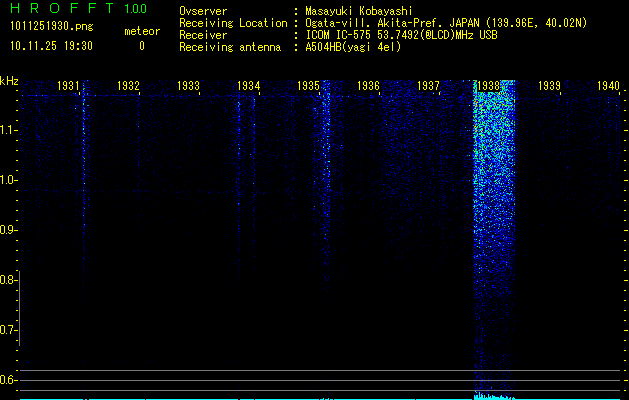This screenshot has width=629, height=400.
Task: Click the HROFFT 1.0.0 title text
Action: pyautogui.click(x=78, y=8)
